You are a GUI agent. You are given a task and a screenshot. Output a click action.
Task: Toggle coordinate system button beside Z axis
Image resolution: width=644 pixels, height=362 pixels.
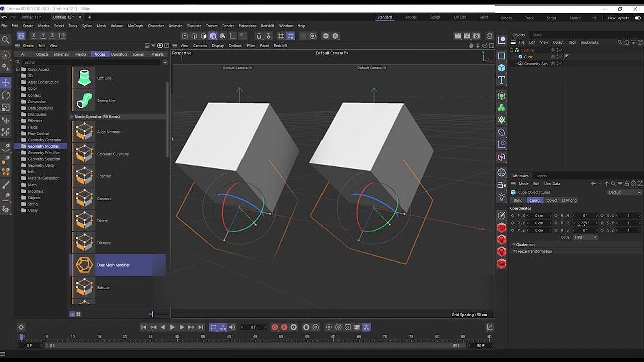[x=62, y=36]
